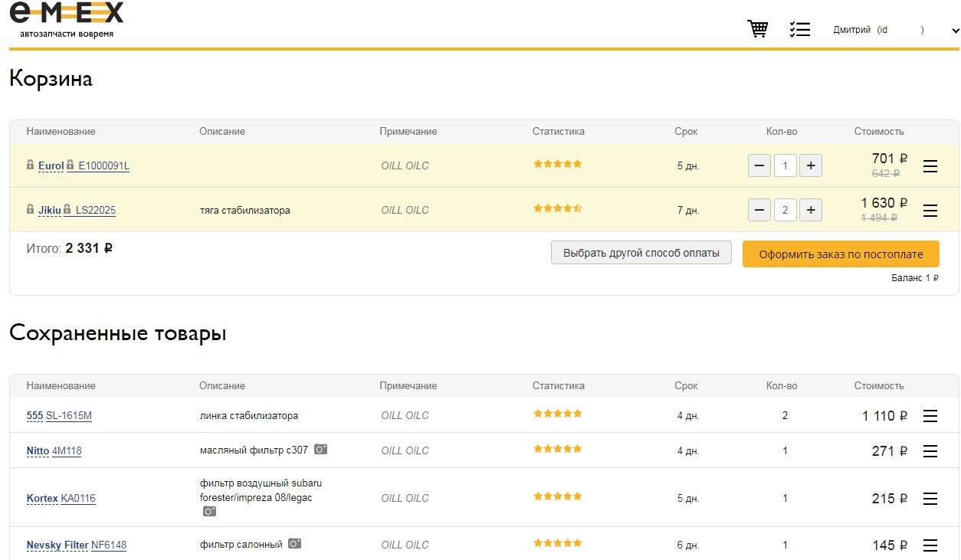The image size is (961, 560).
Task: View photo of фильтр салонный
Action: (295, 544)
